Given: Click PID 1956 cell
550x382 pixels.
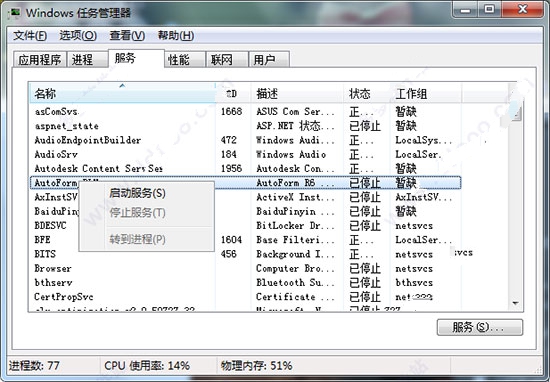Looking at the screenshot, I should (x=232, y=169).
